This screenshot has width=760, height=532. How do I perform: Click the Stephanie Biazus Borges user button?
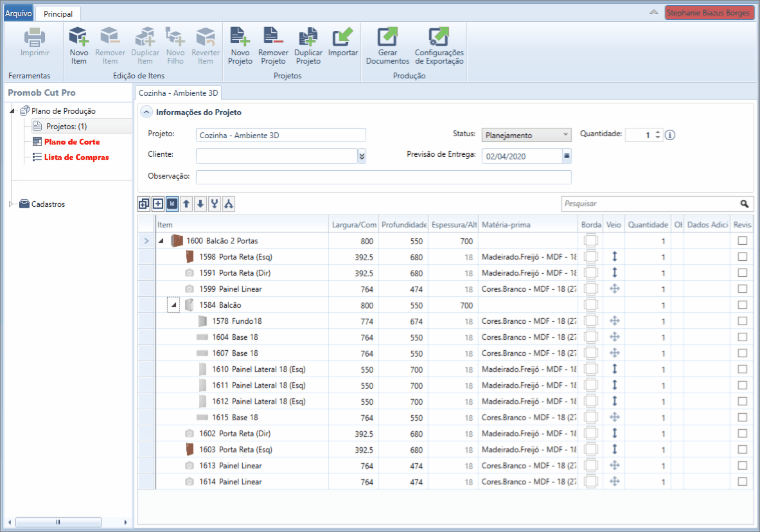(x=709, y=13)
